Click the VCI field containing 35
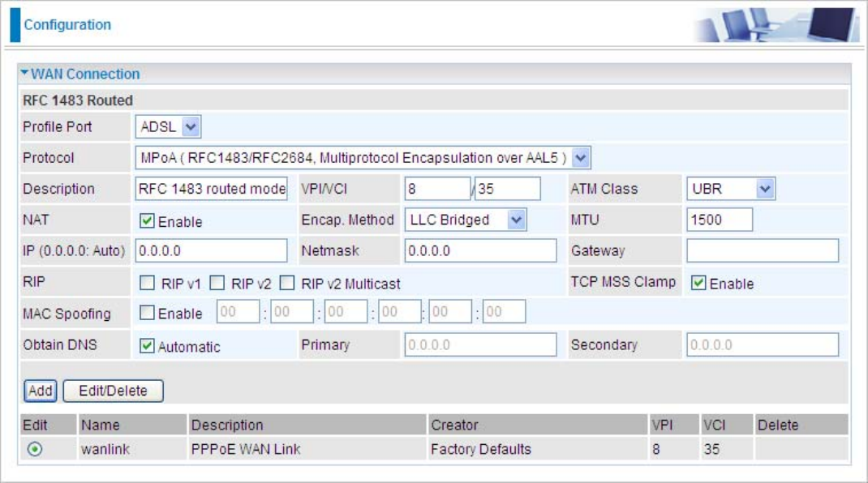 tap(508, 189)
